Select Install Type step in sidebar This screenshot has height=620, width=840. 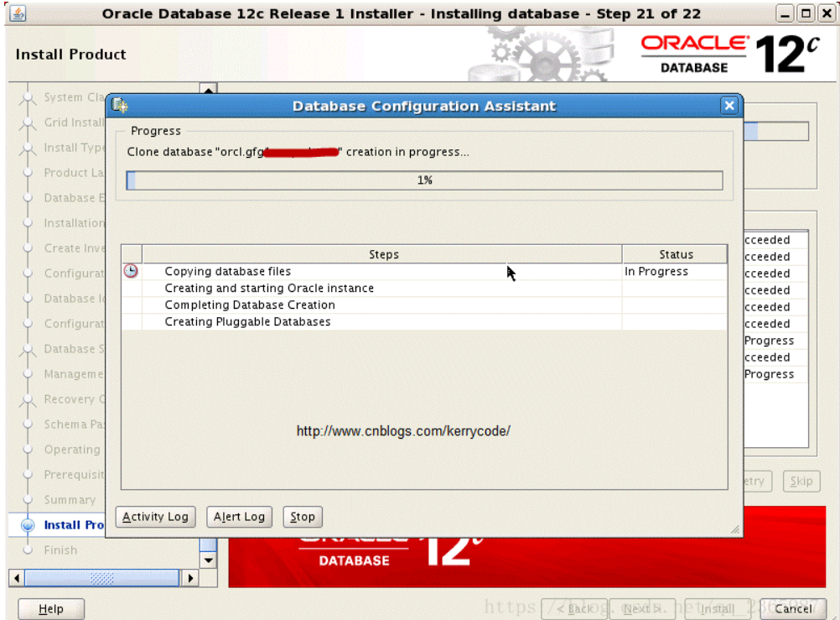tap(74, 148)
